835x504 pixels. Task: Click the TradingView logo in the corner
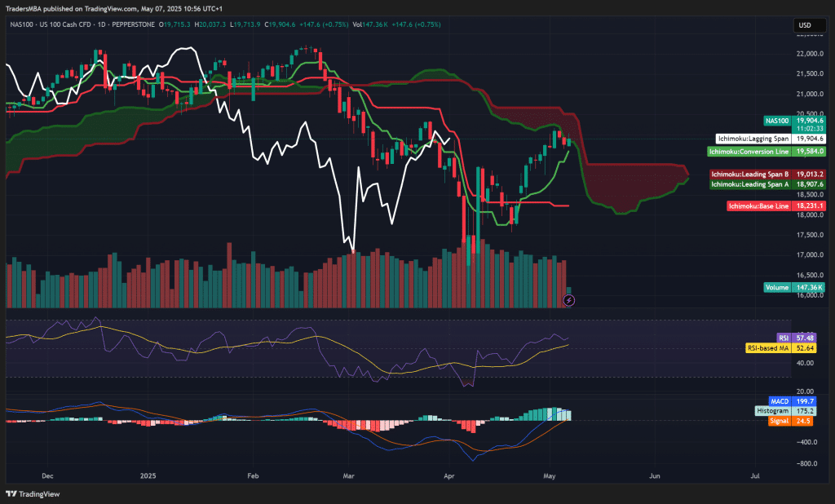pyautogui.click(x=26, y=493)
